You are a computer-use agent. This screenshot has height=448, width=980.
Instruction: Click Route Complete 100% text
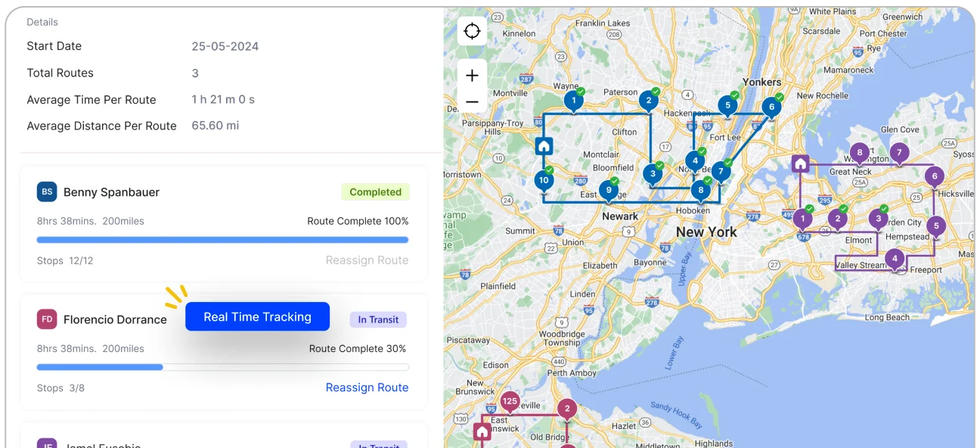pos(358,221)
